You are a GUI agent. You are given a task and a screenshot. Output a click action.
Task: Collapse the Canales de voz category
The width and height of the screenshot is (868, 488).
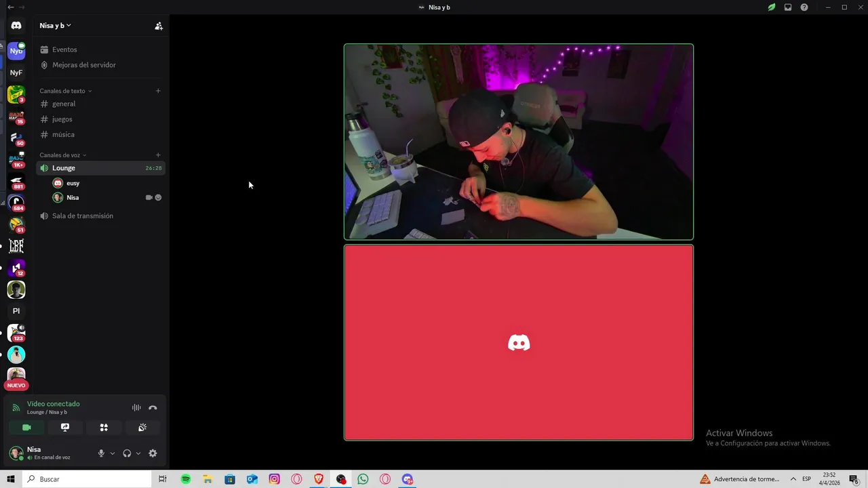click(63, 155)
